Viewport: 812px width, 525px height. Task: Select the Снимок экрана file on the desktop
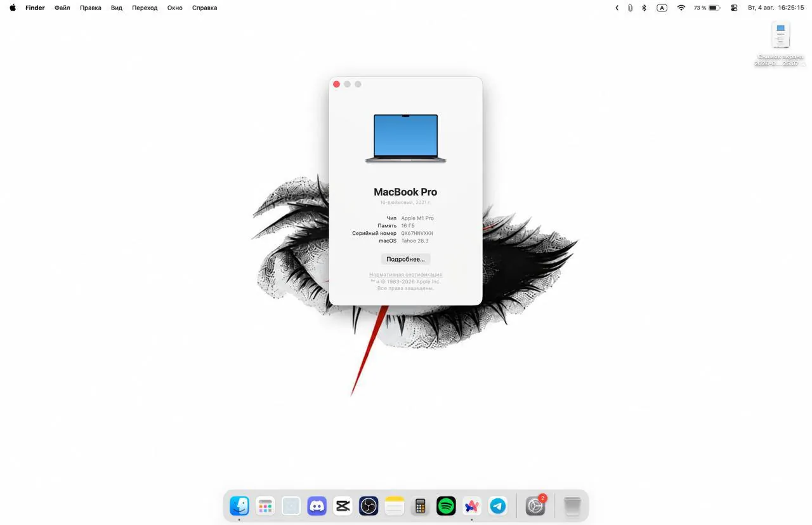click(x=780, y=44)
